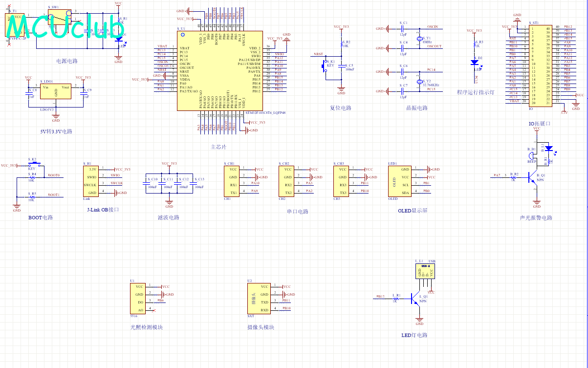Click the 摄像头模块 label
This screenshot has width=588, height=368.
260,327
